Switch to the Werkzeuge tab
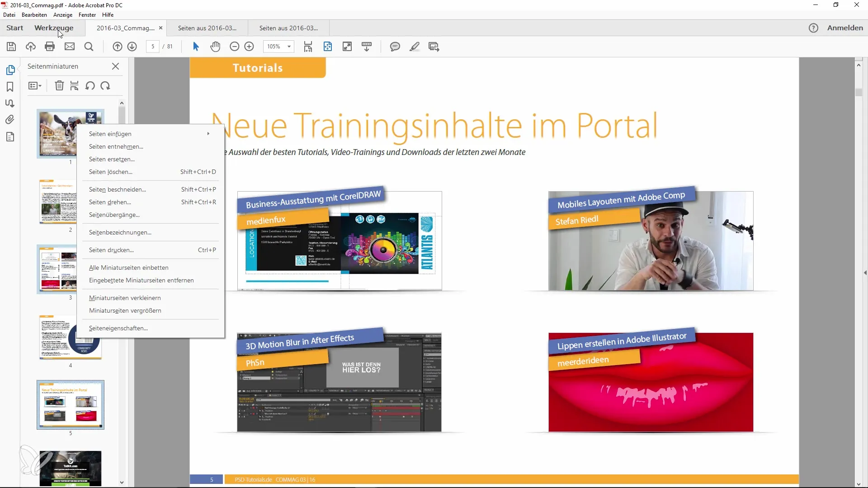 (x=54, y=28)
